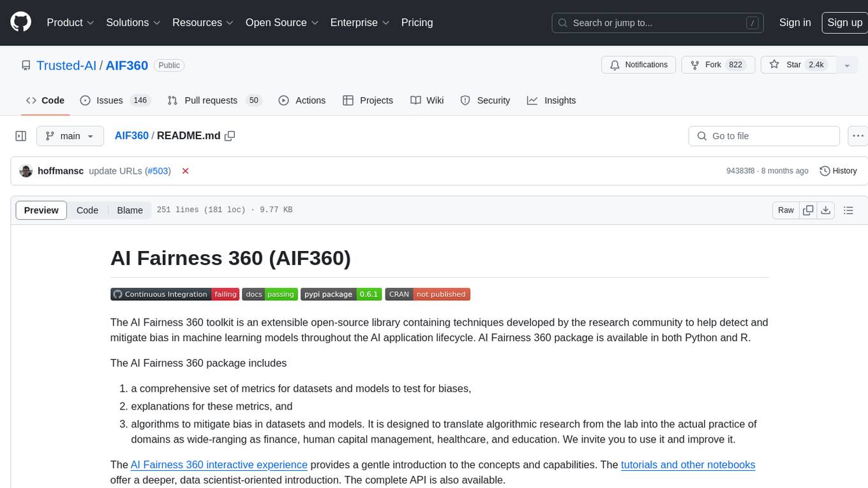Click the CRAN not published badge
The height and width of the screenshot is (488, 868).
[x=427, y=294]
